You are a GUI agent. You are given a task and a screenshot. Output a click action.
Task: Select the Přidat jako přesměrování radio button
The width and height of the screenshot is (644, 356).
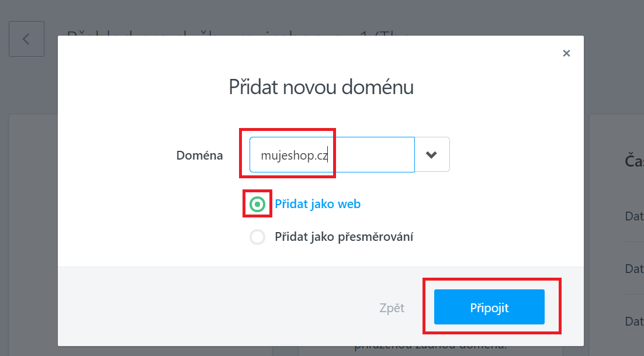tap(257, 237)
